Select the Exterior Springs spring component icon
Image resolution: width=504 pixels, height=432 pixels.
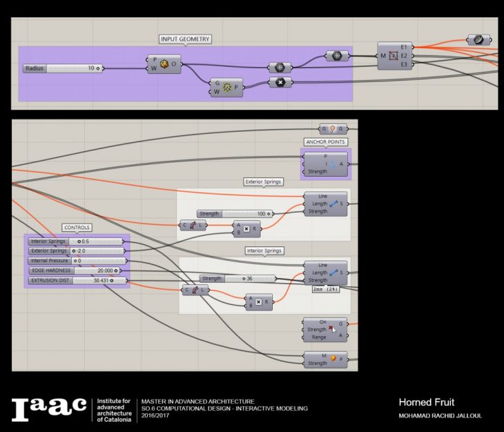(x=333, y=204)
